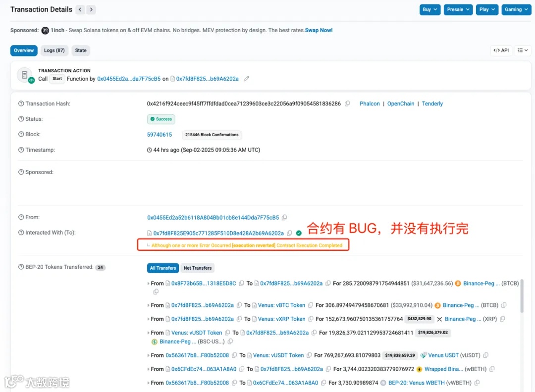Switch to the State tab

[x=81, y=50]
